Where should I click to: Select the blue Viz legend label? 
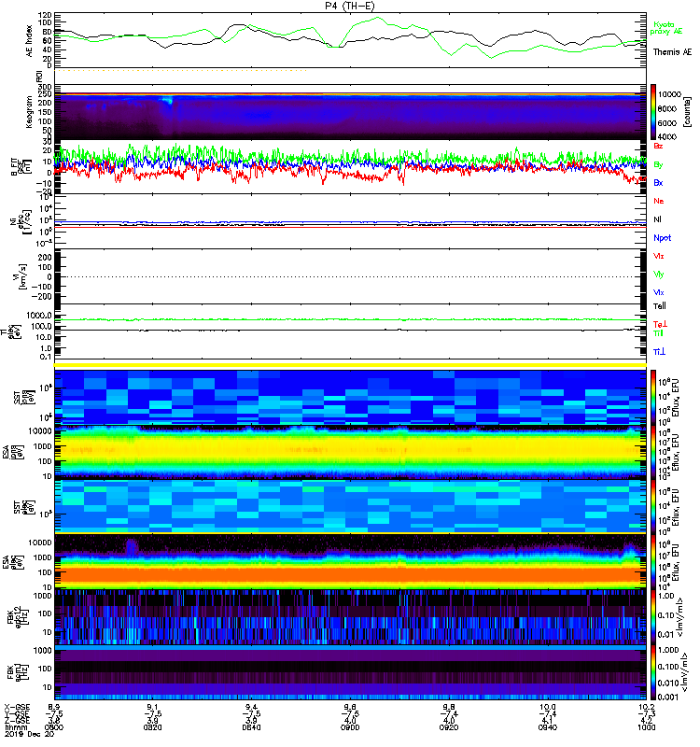tap(659, 292)
